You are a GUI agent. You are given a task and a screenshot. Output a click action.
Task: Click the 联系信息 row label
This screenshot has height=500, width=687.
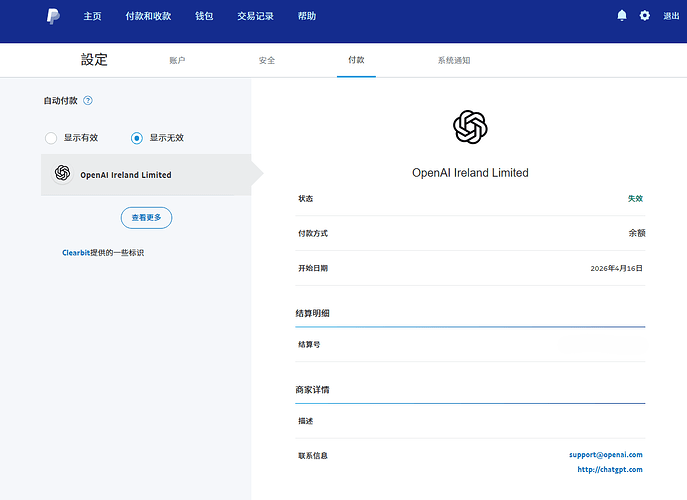[x=313, y=456]
